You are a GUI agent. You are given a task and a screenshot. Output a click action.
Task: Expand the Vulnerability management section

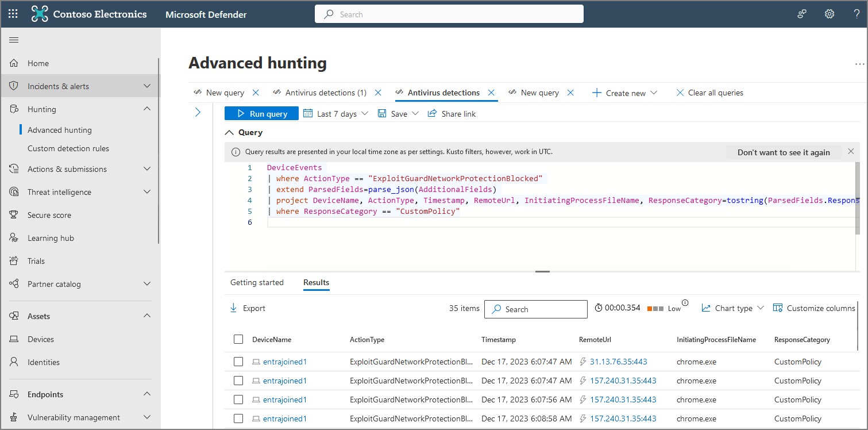[x=147, y=417]
